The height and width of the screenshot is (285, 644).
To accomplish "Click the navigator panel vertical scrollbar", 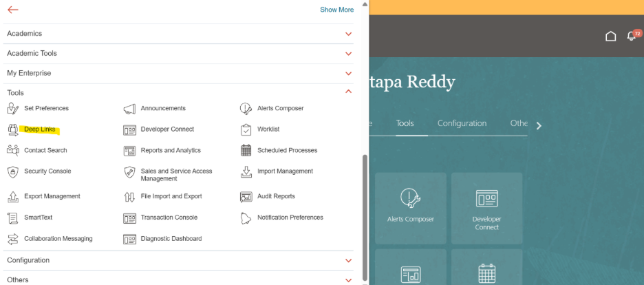I will tap(365, 218).
